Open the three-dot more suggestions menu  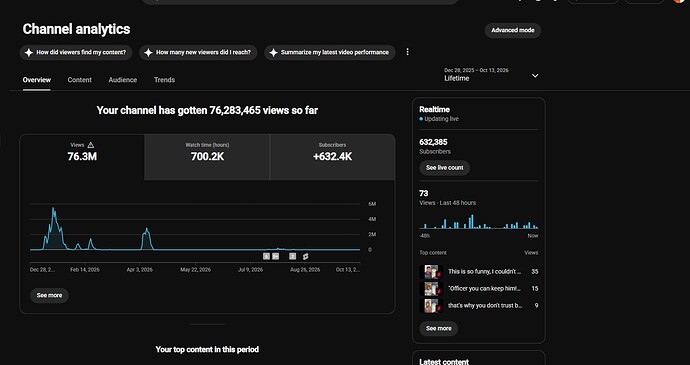(407, 52)
